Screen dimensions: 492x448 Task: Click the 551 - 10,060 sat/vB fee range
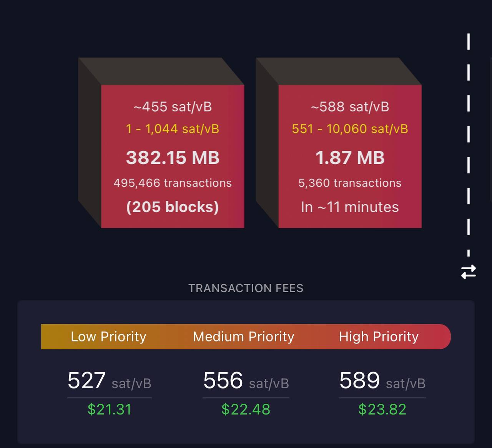(350, 129)
